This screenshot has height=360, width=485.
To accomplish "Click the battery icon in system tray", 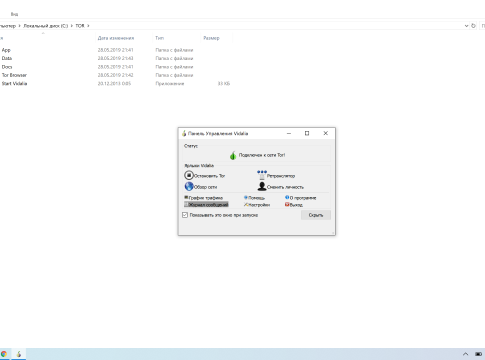I will point(479,354).
